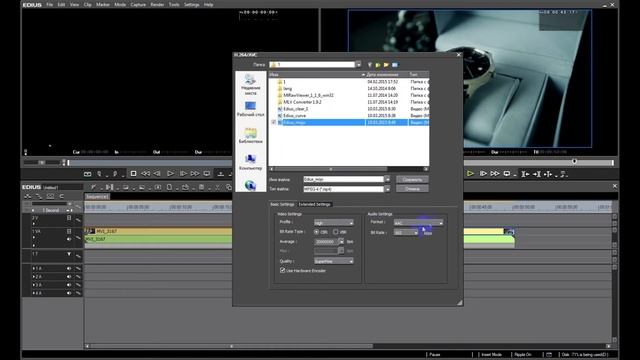Toggle the 2 V track video mute icon

(69, 218)
